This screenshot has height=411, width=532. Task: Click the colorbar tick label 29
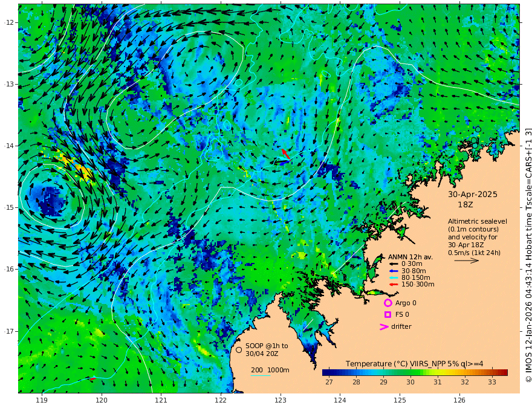[383, 382]
